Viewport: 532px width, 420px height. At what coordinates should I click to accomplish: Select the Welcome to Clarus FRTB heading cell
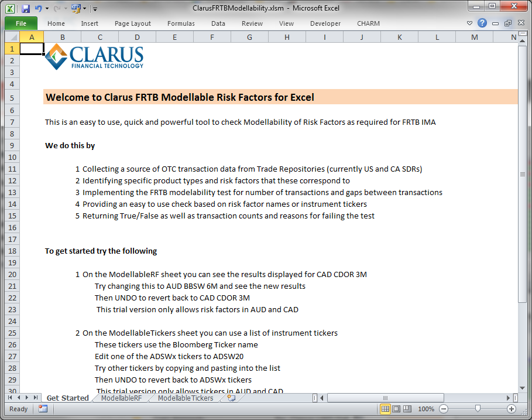coord(280,97)
